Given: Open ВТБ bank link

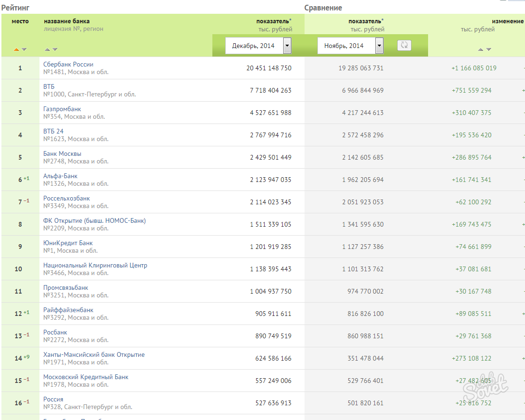Looking at the screenshot, I should point(49,87).
